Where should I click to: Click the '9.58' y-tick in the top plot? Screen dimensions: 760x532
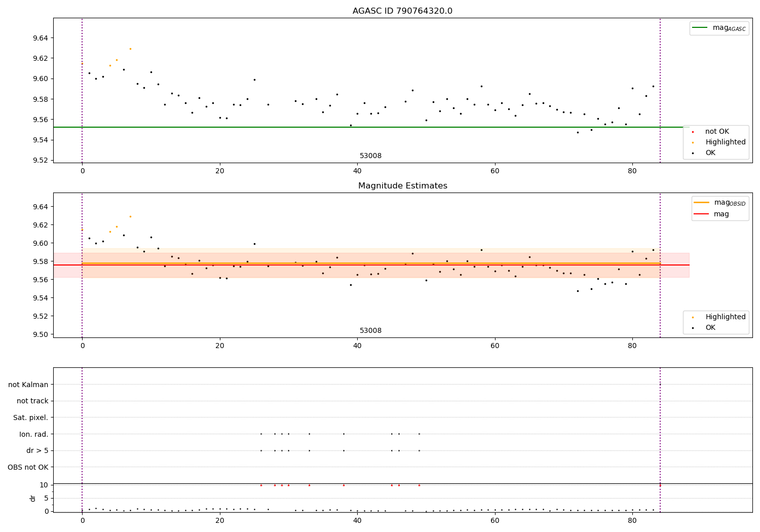(41, 99)
